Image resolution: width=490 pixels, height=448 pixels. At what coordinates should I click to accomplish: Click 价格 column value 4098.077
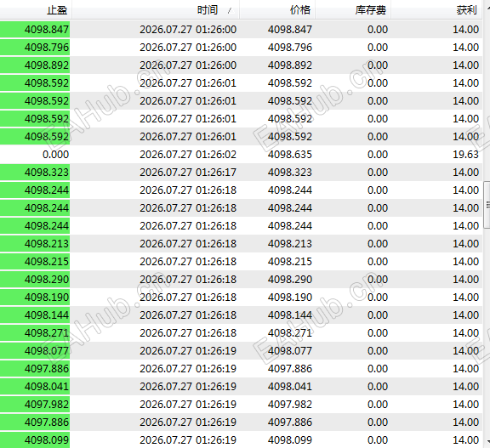tap(290, 350)
